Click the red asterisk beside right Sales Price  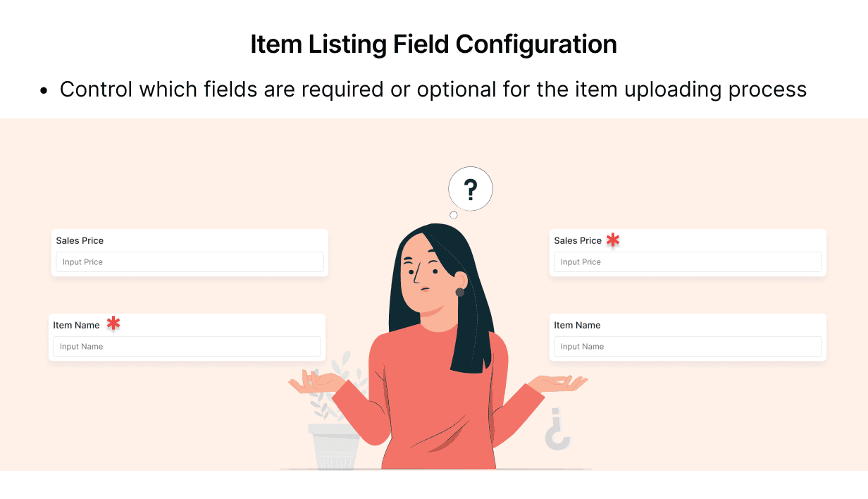click(x=613, y=240)
